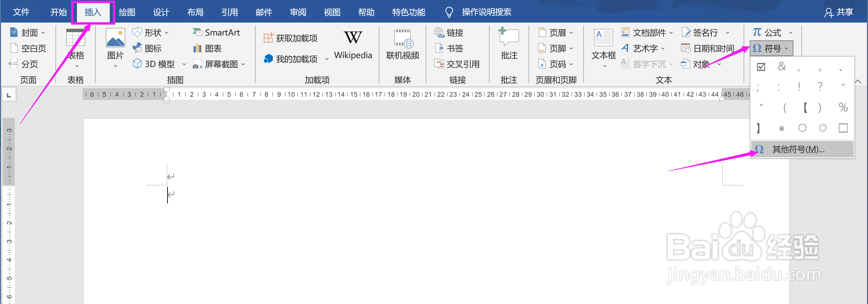Switch to the Mailings (邮件) tab
The height and width of the screenshot is (304, 868).
264,12
